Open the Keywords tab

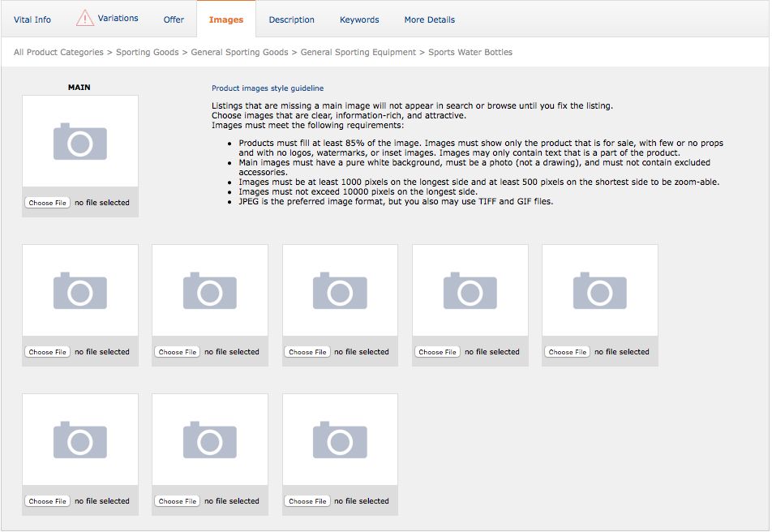[359, 19]
